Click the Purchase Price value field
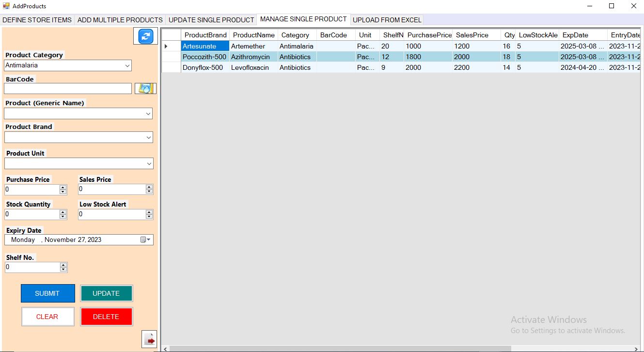Viewport: 644px width, 352px height. coord(31,190)
